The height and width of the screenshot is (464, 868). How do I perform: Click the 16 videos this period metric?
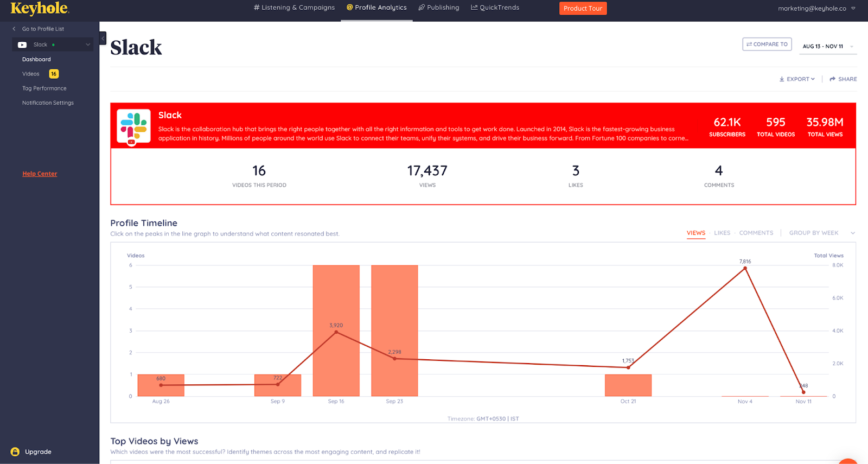click(259, 175)
